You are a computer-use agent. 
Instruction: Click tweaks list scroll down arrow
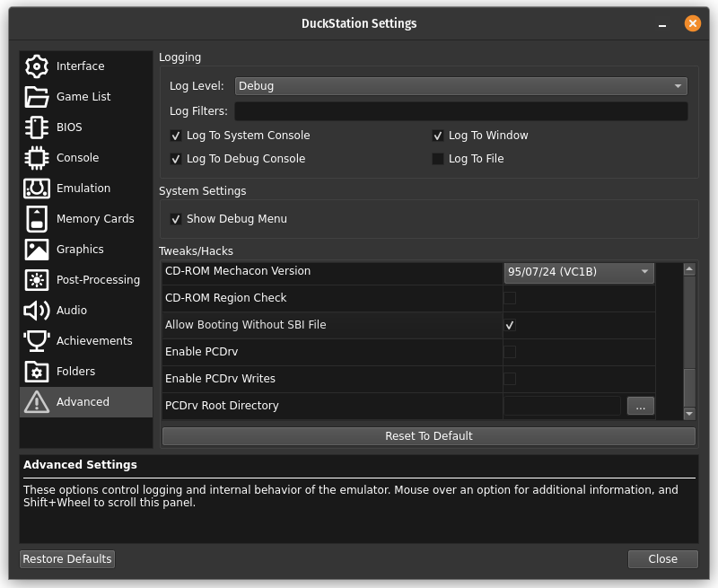pos(689,414)
